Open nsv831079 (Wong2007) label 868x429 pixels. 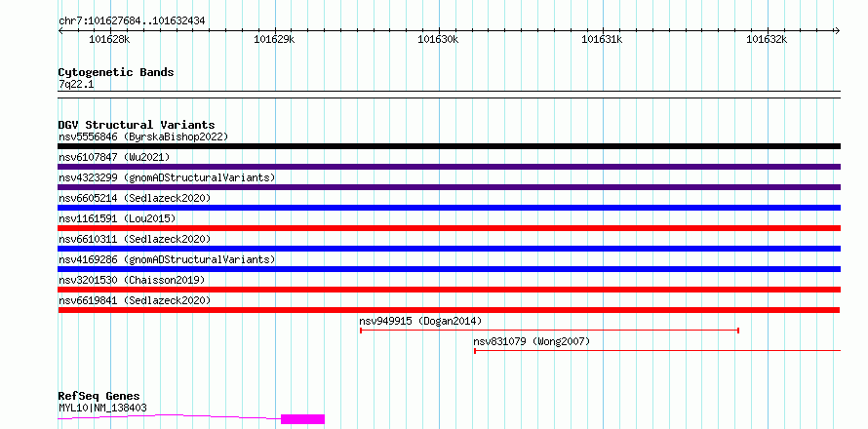click(x=532, y=341)
